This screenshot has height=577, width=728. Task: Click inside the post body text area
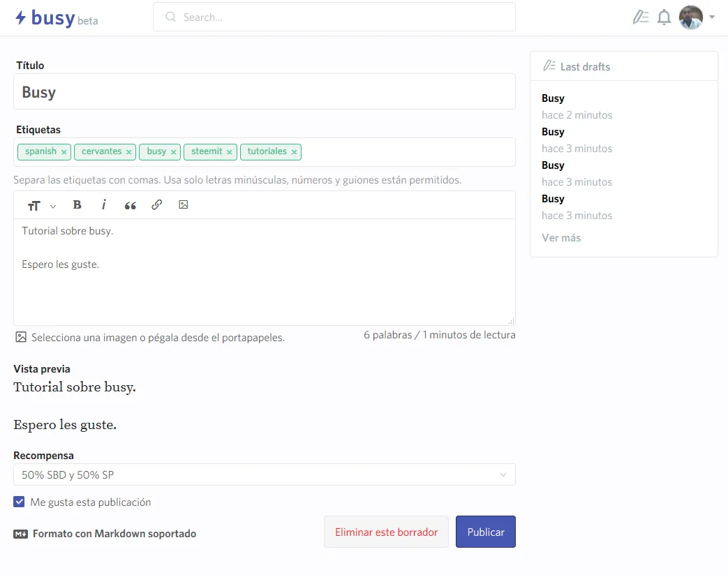tap(264, 271)
